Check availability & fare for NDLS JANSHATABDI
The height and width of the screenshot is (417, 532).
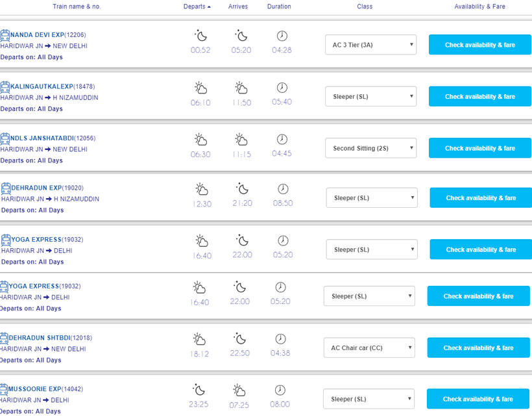pos(479,148)
